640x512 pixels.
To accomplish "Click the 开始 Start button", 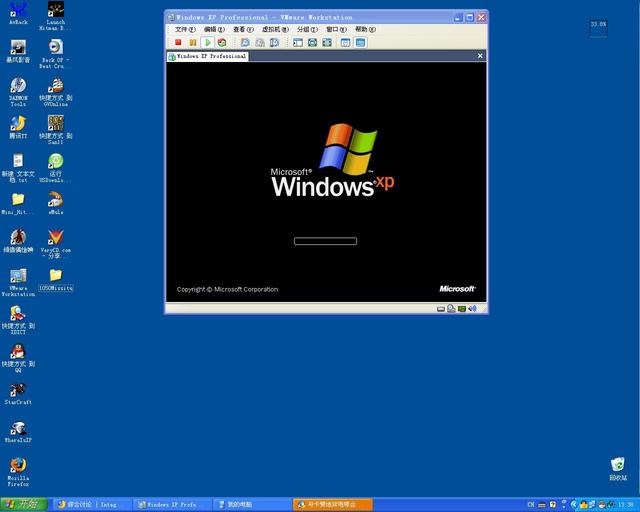I will [x=24, y=504].
